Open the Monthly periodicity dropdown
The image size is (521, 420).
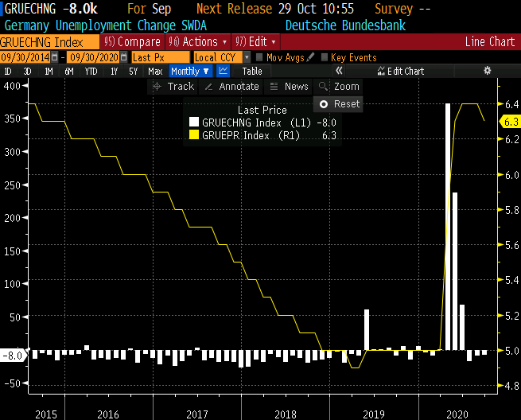click(x=190, y=72)
